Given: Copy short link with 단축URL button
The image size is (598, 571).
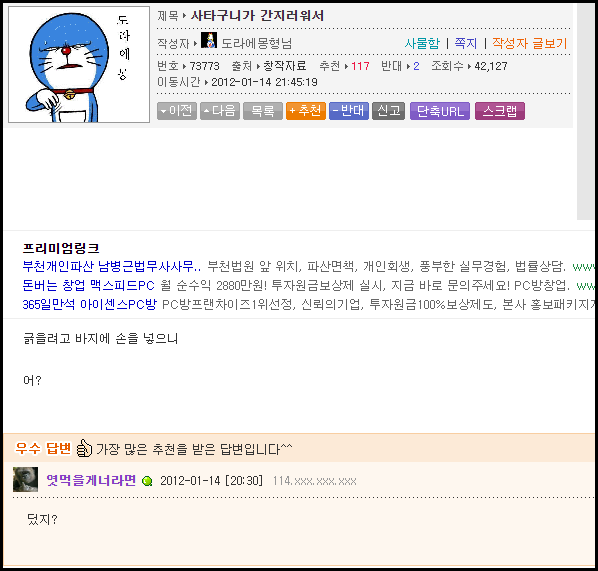Looking at the screenshot, I should [440, 111].
